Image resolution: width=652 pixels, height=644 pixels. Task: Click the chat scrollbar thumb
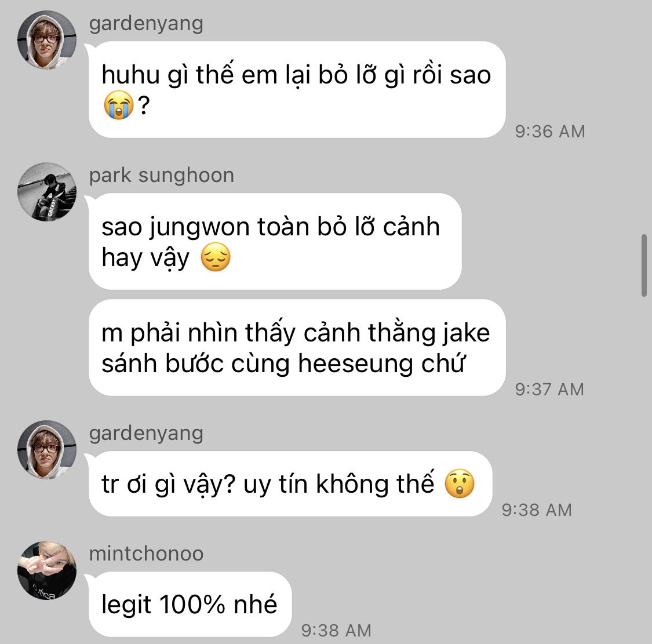(x=644, y=265)
